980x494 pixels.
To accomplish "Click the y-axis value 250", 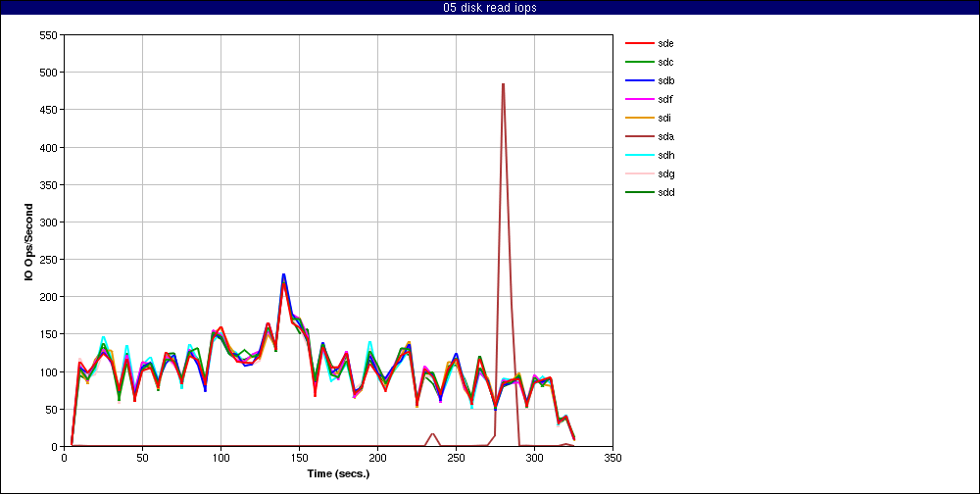I will [x=51, y=260].
